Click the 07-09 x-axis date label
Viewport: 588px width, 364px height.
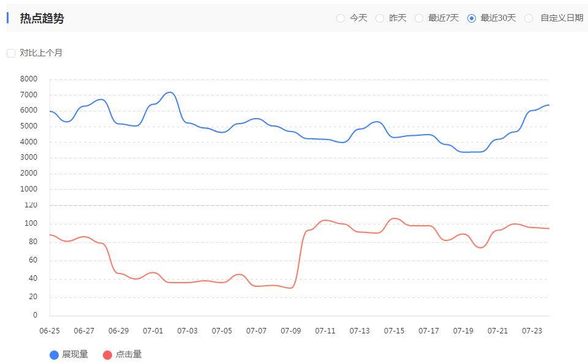tap(291, 331)
